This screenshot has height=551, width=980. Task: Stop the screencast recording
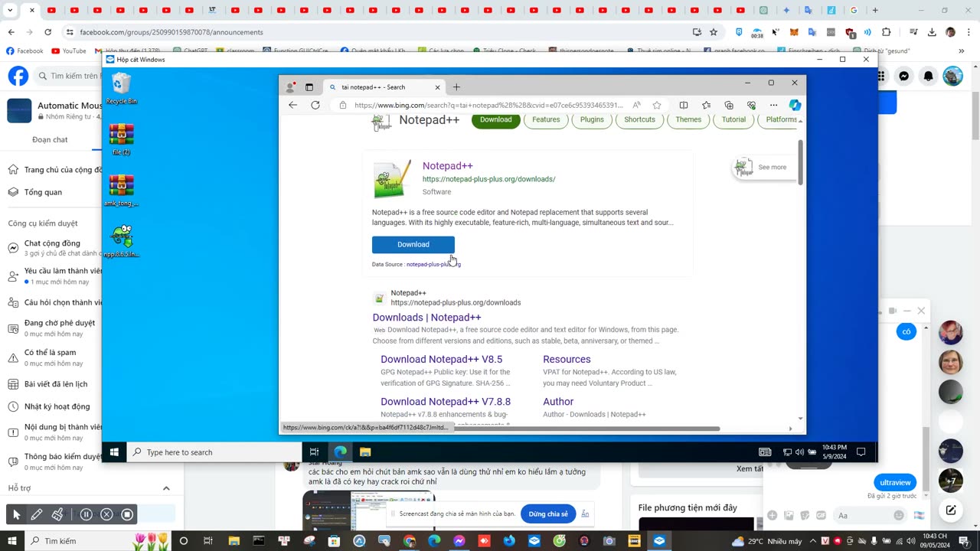(128, 514)
